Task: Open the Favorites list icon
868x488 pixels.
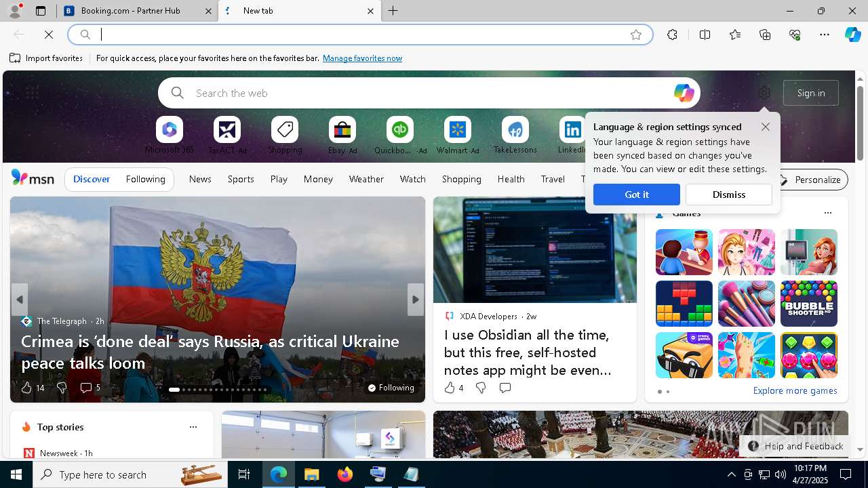Action: [x=735, y=35]
